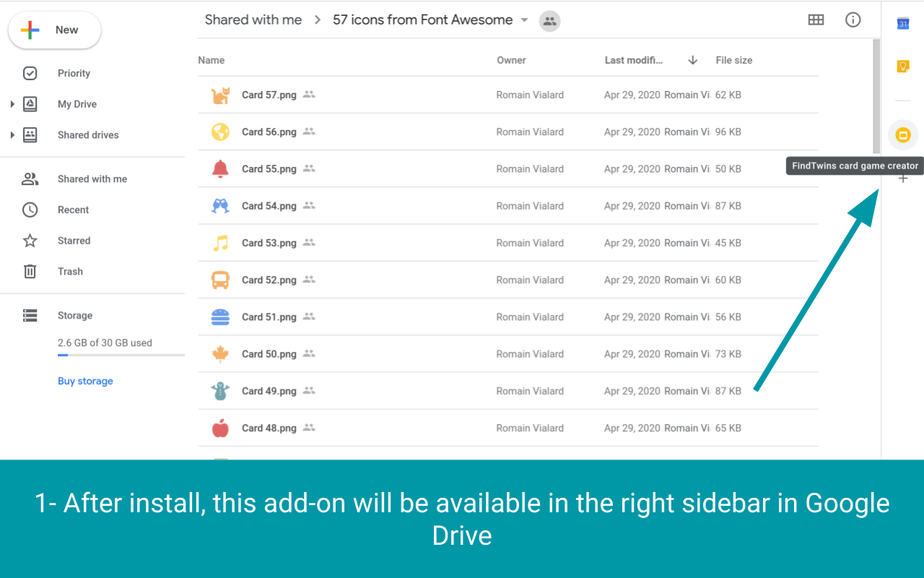Click the 62 KB file size cell
Image resolution: width=924 pixels, height=578 pixels.
point(728,95)
